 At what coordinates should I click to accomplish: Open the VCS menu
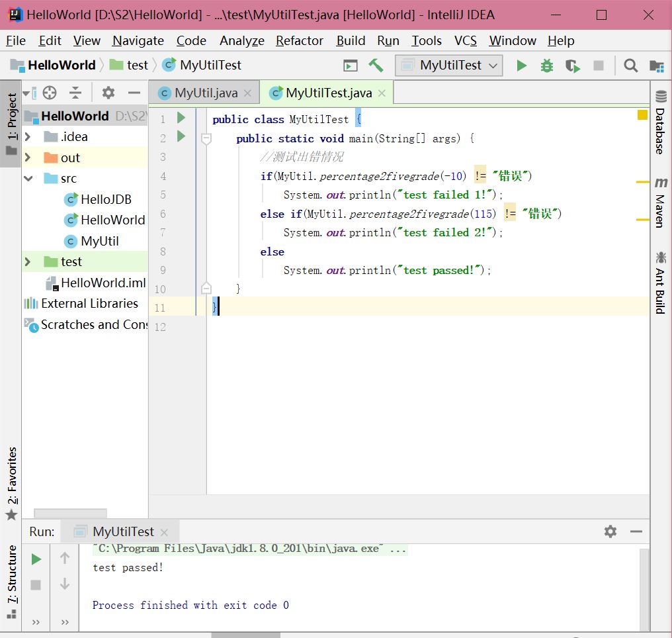pyautogui.click(x=466, y=41)
